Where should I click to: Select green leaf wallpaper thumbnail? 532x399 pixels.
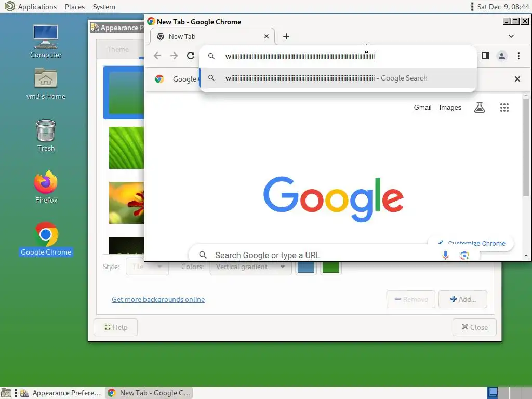pos(126,148)
